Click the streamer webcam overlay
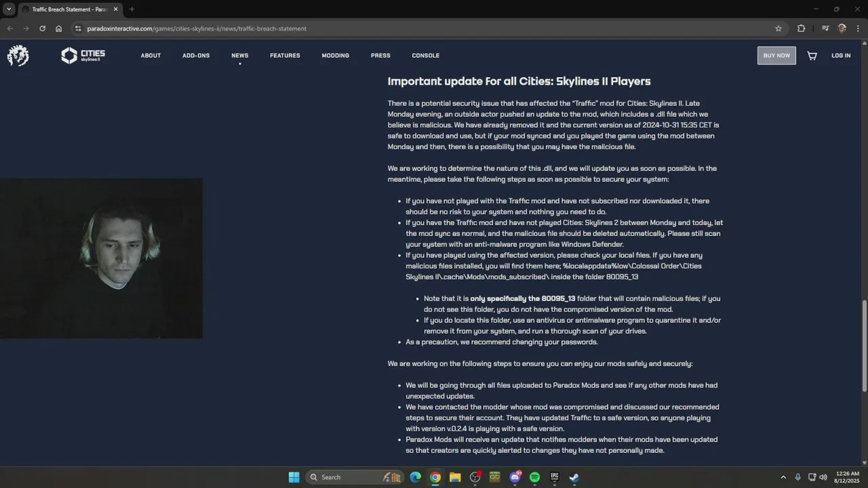Image resolution: width=868 pixels, height=488 pixels. (101, 258)
